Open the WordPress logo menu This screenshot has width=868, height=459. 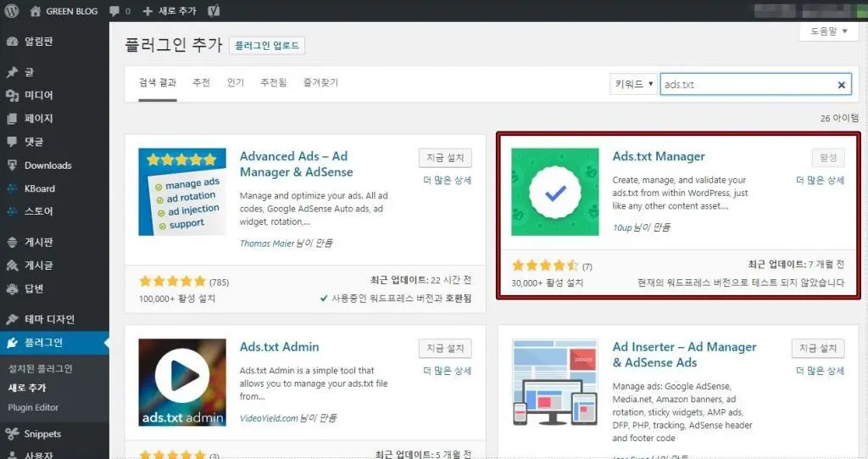click(x=12, y=10)
